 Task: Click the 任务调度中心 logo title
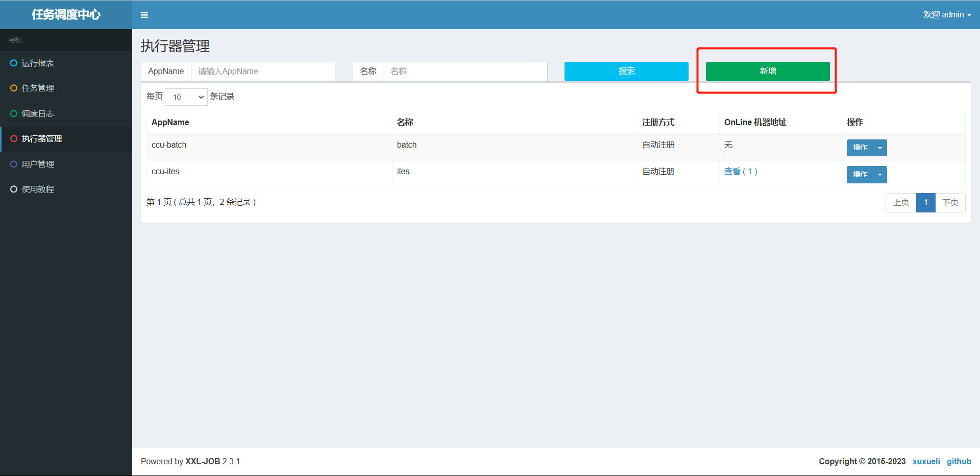pyautogui.click(x=66, y=14)
